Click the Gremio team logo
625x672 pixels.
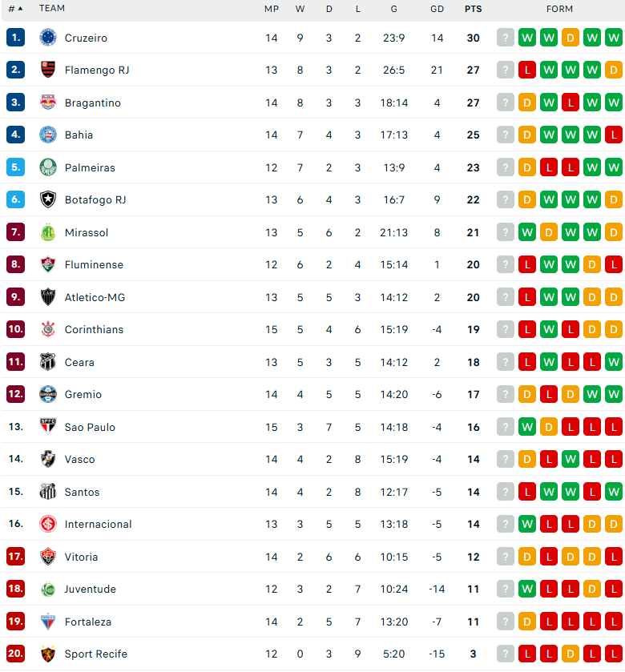(x=48, y=394)
